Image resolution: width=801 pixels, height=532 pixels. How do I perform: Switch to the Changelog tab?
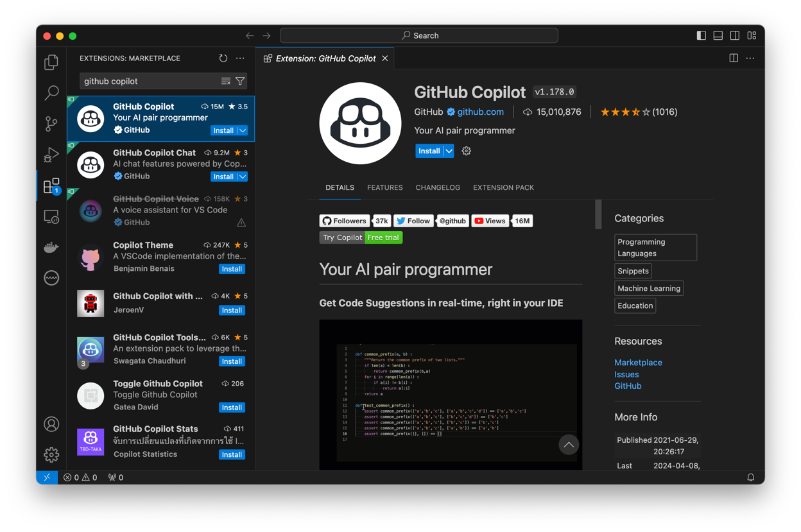438,188
